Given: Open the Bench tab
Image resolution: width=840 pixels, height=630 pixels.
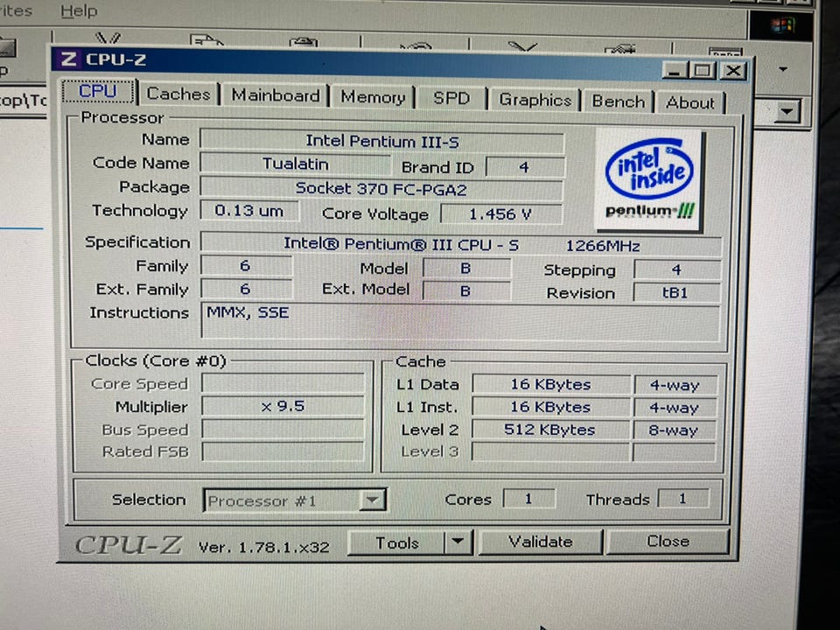Looking at the screenshot, I should (619, 101).
